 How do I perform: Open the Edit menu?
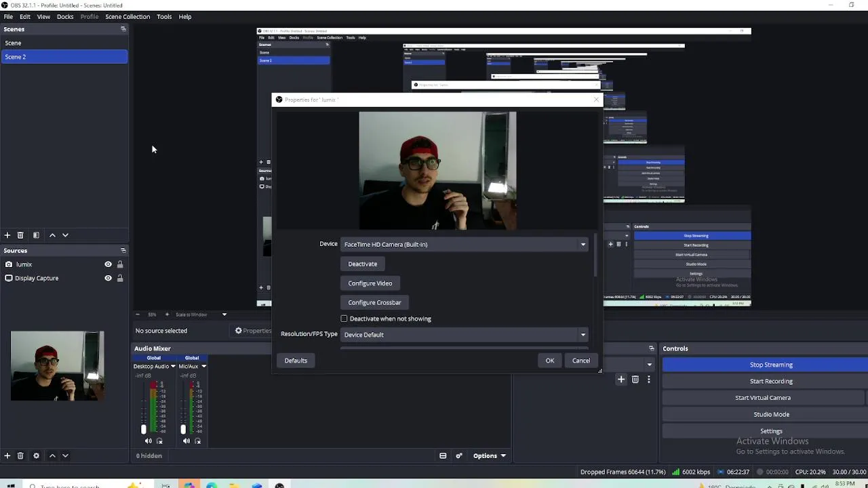tap(24, 17)
